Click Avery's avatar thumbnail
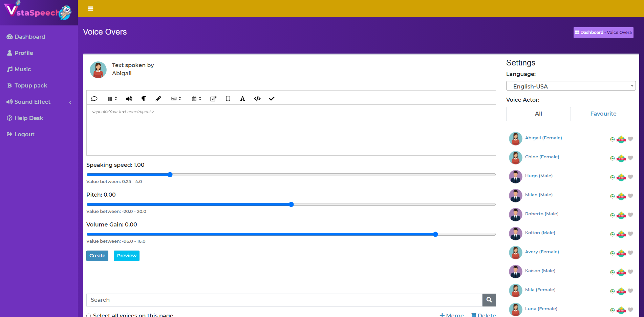The width and height of the screenshot is (644, 317). [x=516, y=253]
